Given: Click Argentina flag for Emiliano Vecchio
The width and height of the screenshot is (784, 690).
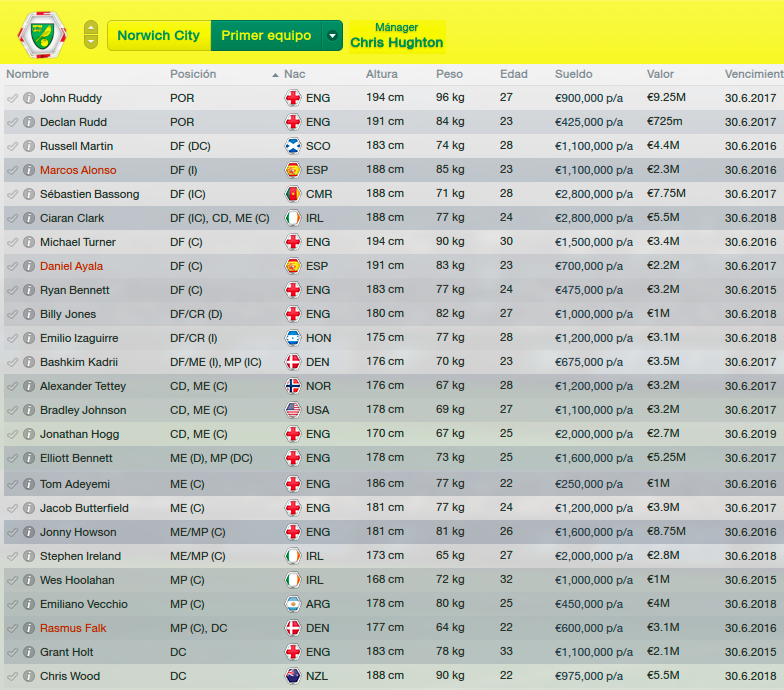Looking at the screenshot, I should click(292, 604).
